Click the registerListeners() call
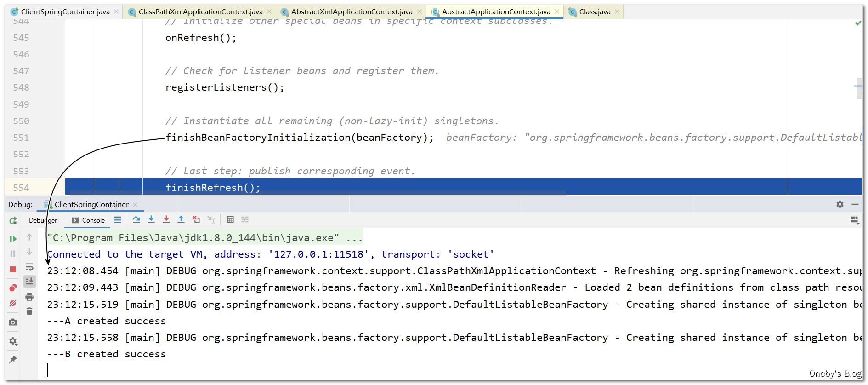The height and width of the screenshot is (385, 868). [225, 87]
